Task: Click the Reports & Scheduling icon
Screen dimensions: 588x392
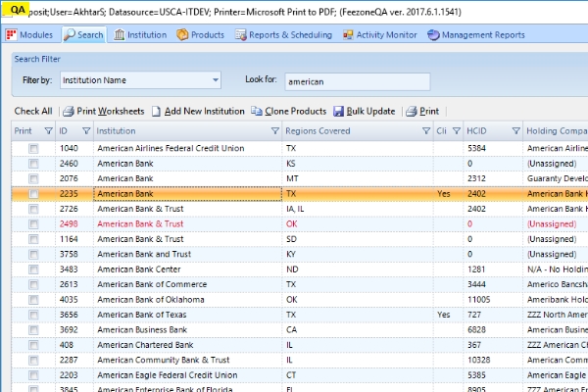Action: pyautogui.click(x=241, y=35)
